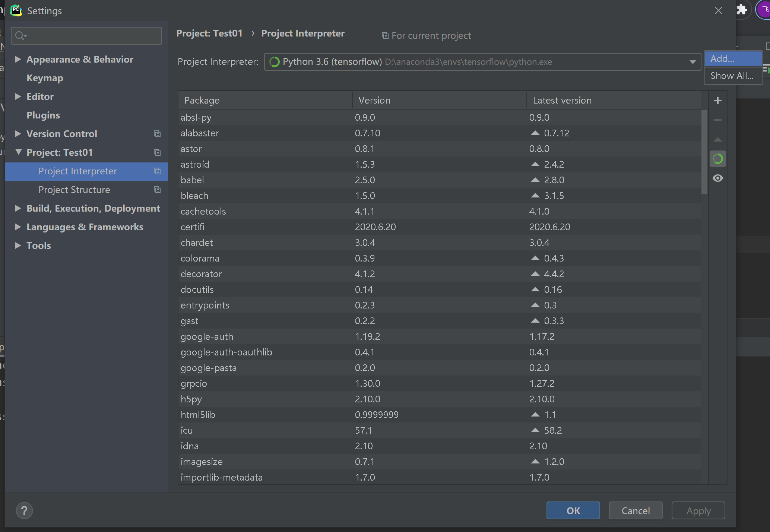Expand Build, Execution, Deployment section
Image resolution: width=770 pixels, height=532 pixels.
point(18,208)
